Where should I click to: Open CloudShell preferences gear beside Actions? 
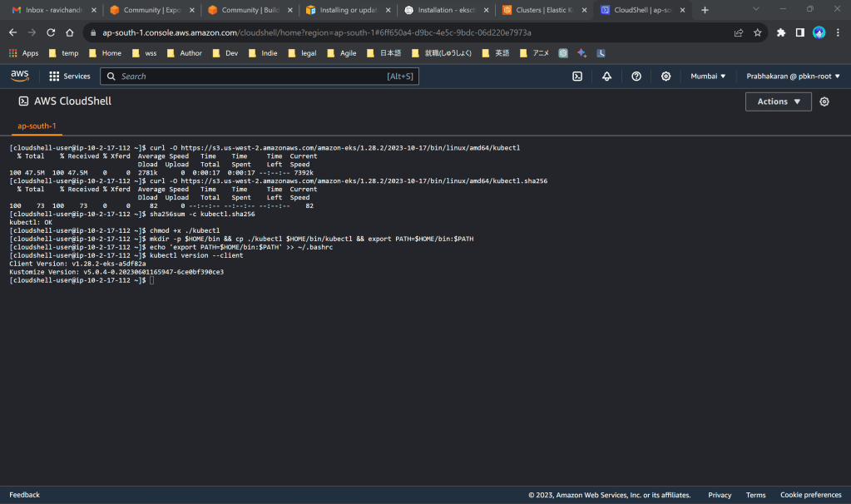[x=824, y=101]
